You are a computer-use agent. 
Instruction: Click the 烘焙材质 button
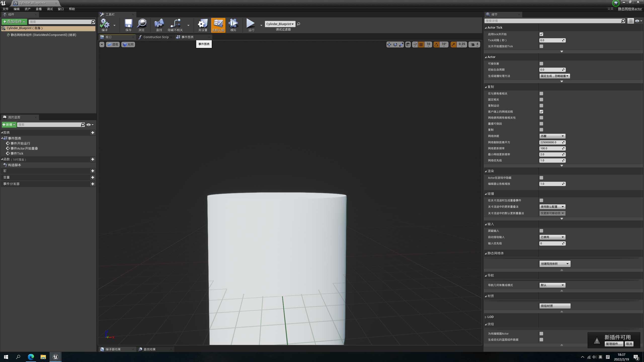(555, 306)
